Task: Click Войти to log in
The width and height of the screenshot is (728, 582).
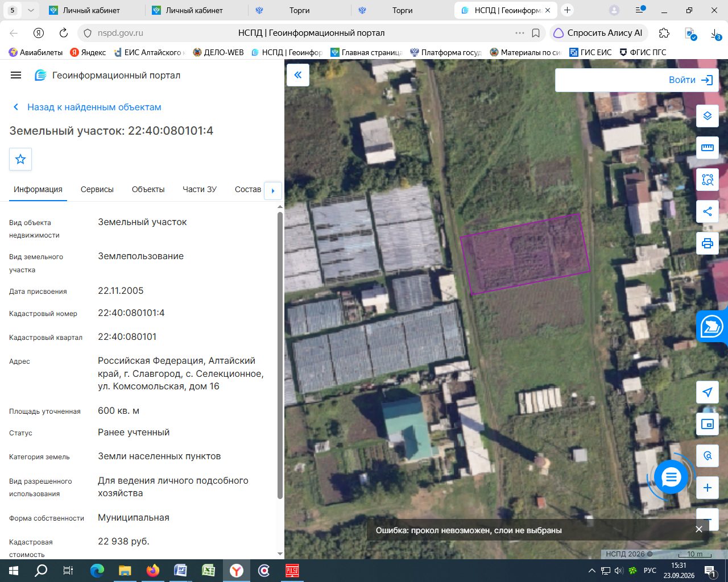Action: pyautogui.click(x=690, y=80)
